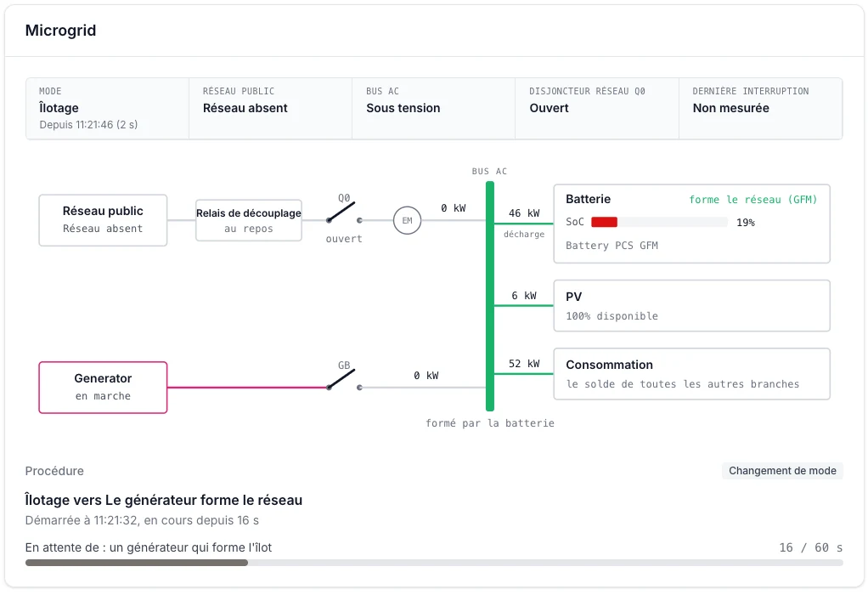Click the Changement de mode badge
Screen dimensions: 868x595
[x=782, y=471]
